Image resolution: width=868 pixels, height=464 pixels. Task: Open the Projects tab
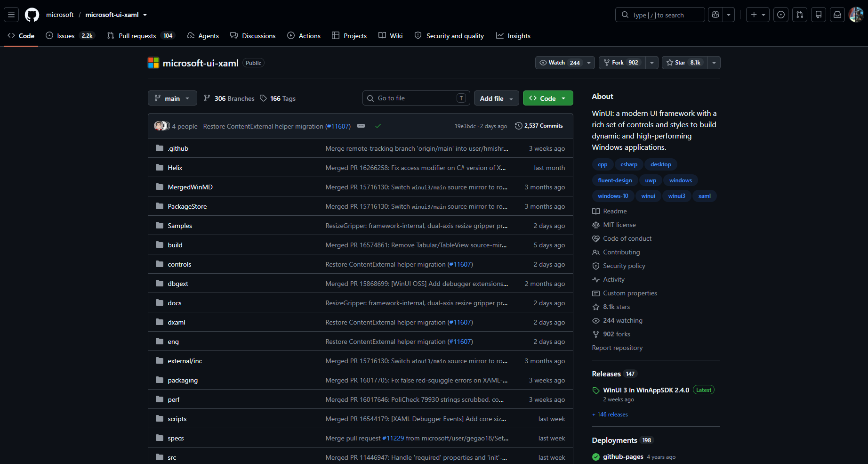coord(349,36)
